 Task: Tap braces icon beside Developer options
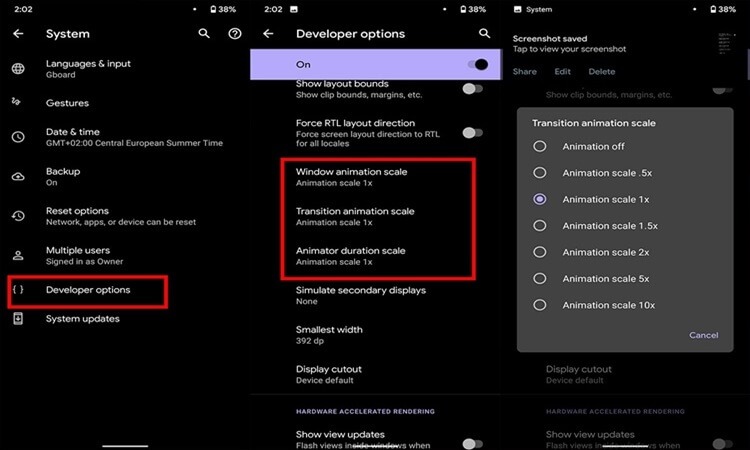18,289
